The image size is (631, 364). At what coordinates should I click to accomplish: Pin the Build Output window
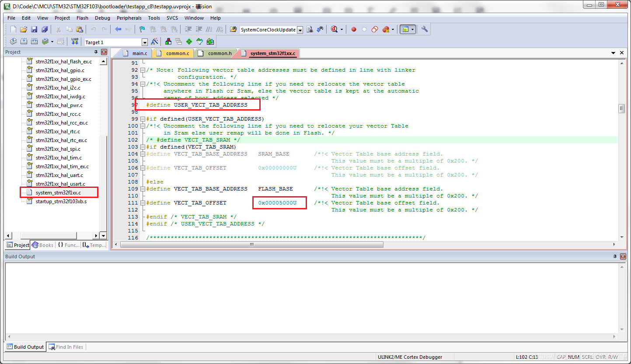pos(614,257)
